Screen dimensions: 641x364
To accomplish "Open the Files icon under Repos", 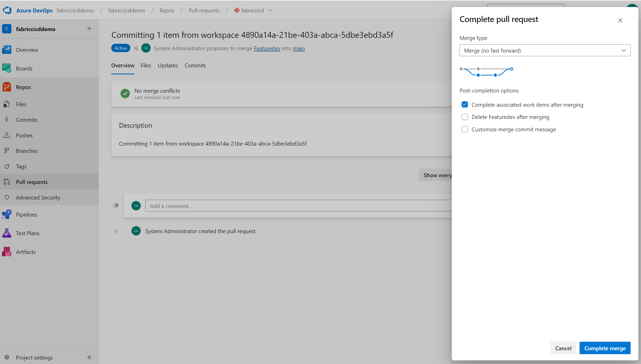I will (7, 104).
